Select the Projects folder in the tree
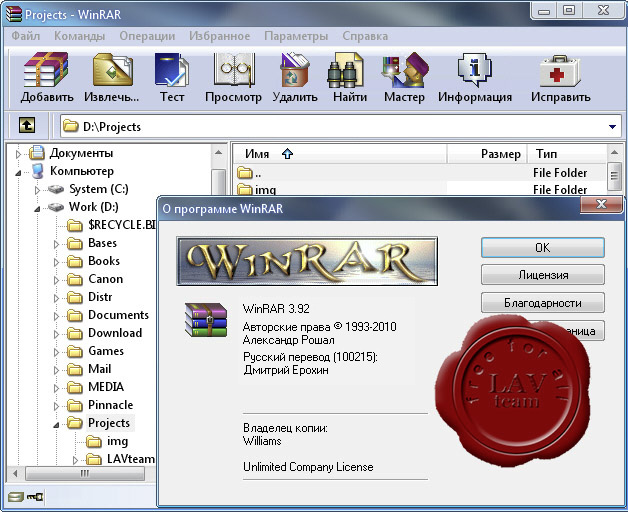The height and width of the screenshot is (512, 628). 109,423
